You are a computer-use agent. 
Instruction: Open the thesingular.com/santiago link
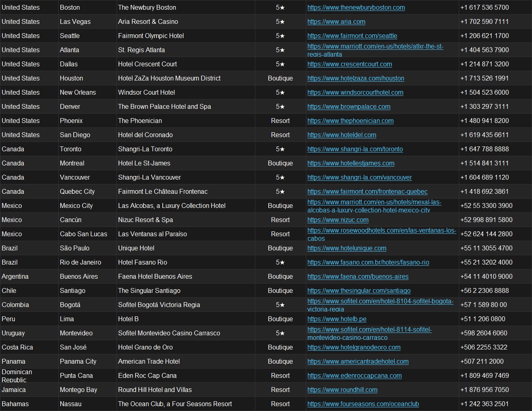click(x=359, y=290)
